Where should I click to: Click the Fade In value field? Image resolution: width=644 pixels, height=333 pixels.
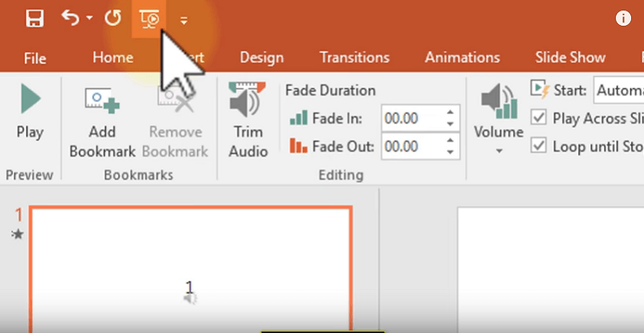(412, 119)
